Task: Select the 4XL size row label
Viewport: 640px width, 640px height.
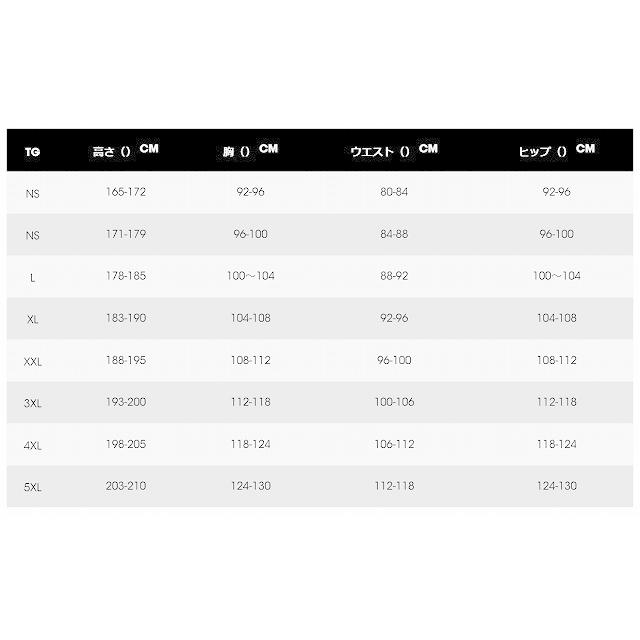Action: 32,444
